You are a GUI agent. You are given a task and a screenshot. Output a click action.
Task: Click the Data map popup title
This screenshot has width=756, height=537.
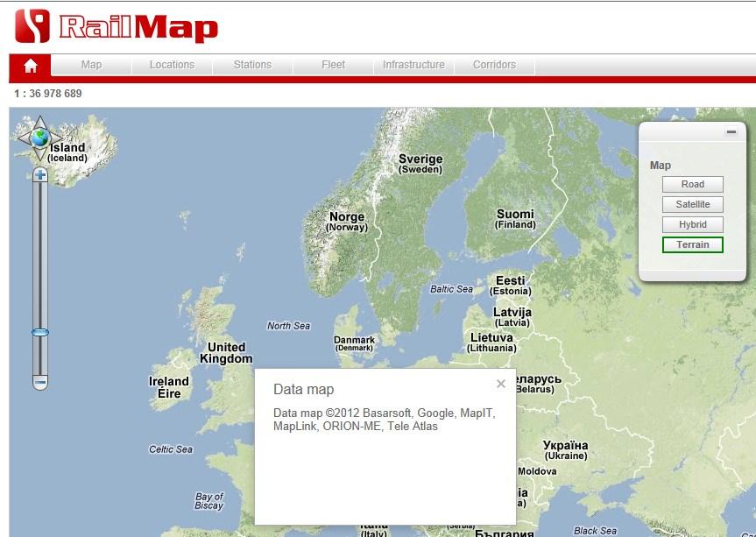pyautogui.click(x=303, y=390)
